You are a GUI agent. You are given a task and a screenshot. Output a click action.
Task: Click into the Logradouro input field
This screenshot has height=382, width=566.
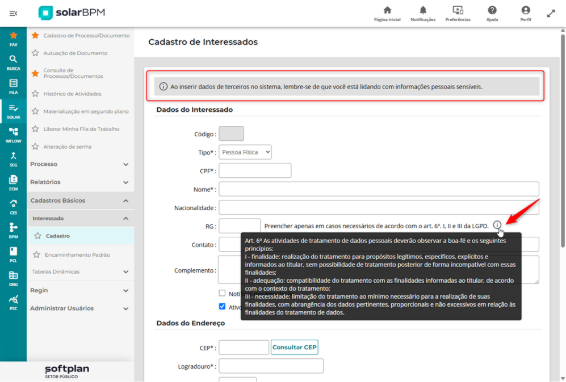point(271,366)
